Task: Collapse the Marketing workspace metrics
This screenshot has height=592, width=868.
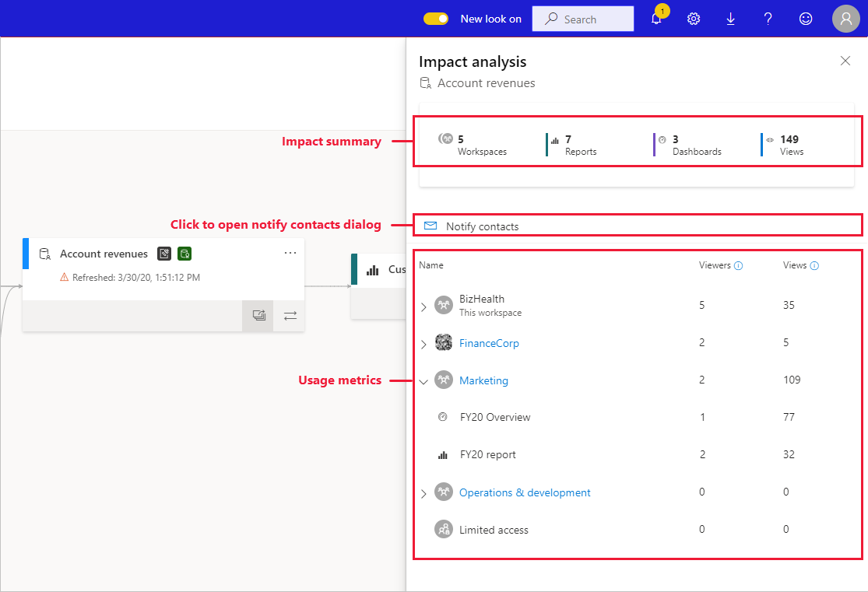Action: coord(423,380)
